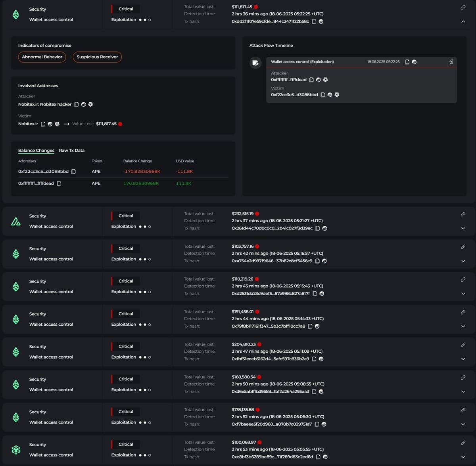Select the Balance Changes tab
Viewport: 476px width, 466px height.
[36, 151]
